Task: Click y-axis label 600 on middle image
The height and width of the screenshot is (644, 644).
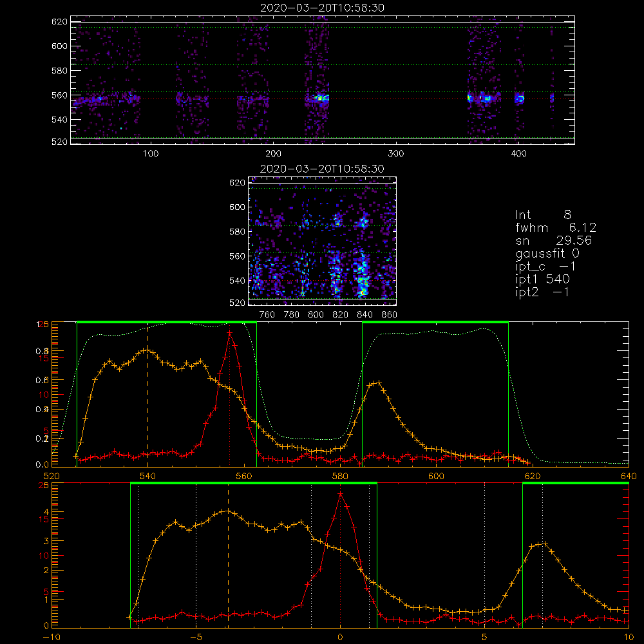Action: click(238, 207)
